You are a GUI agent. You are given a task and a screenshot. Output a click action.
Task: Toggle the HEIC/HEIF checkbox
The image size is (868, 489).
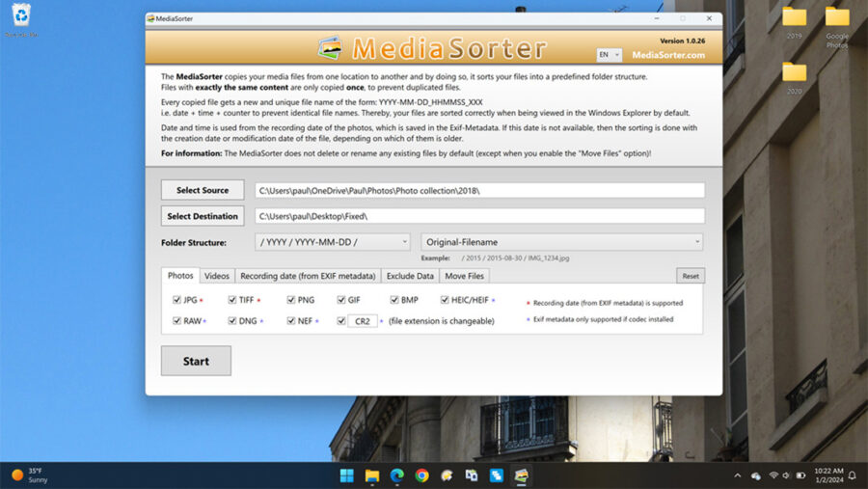pyautogui.click(x=445, y=300)
